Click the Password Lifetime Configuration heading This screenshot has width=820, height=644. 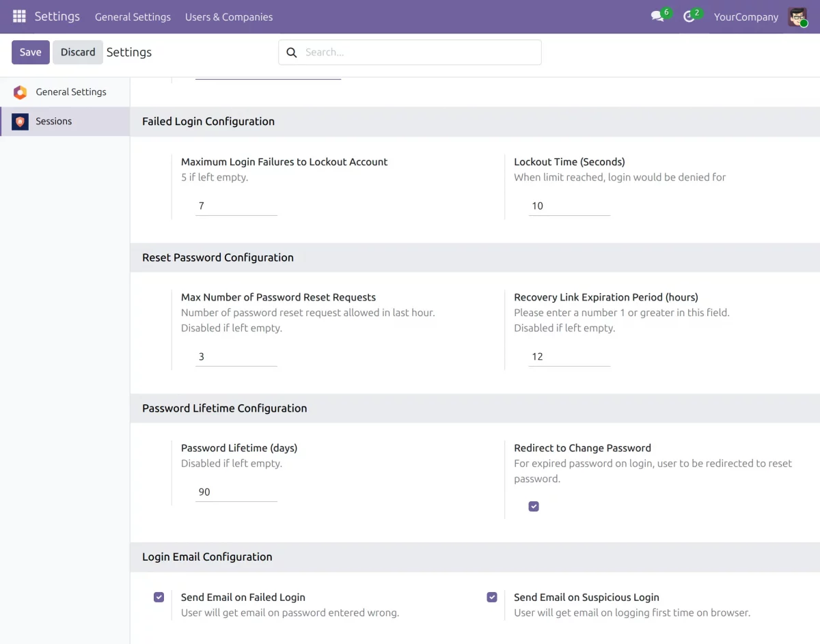click(x=225, y=408)
